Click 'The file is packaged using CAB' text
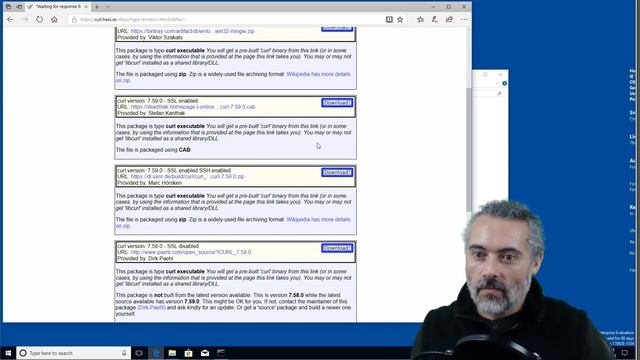This screenshot has width=640, height=360. (x=153, y=150)
